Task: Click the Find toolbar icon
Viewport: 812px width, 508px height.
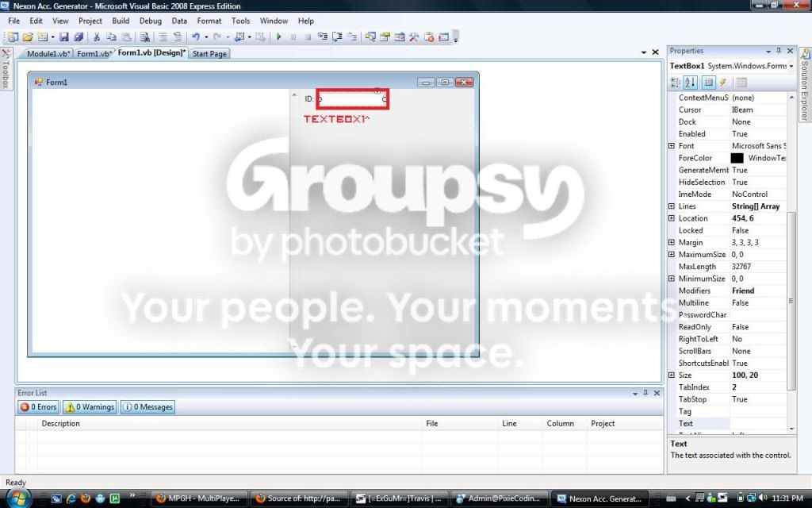Action: [x=145, y=37]
